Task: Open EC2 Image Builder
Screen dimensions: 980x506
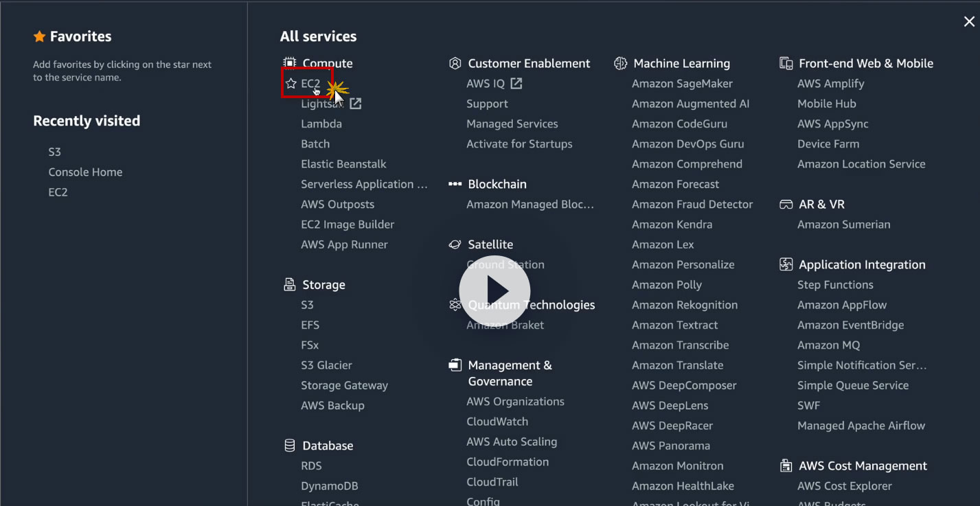Action: [x=347, y=225]
